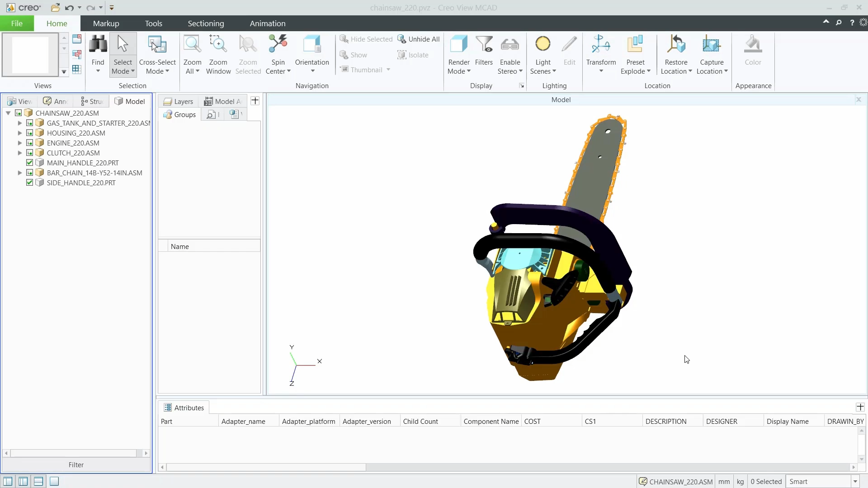Expand the GAS_TANK_AND_STARTER_220.ASM node

(19, 123)
